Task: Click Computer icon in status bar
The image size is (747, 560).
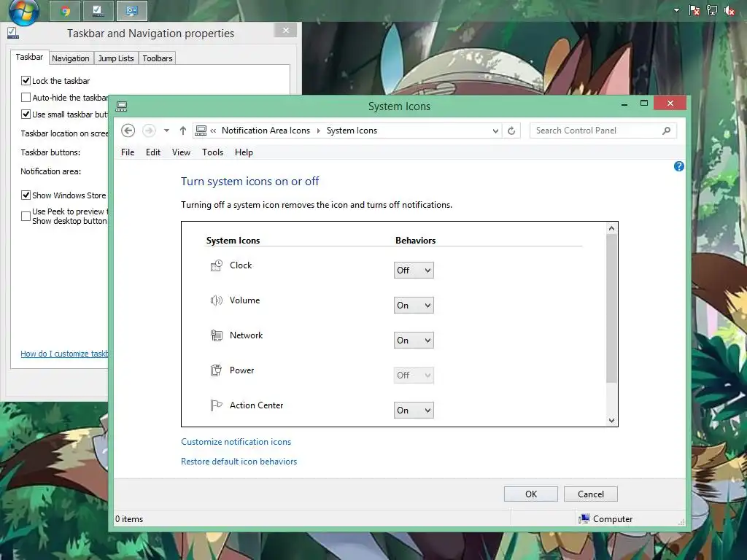Action: click(584, 519)
